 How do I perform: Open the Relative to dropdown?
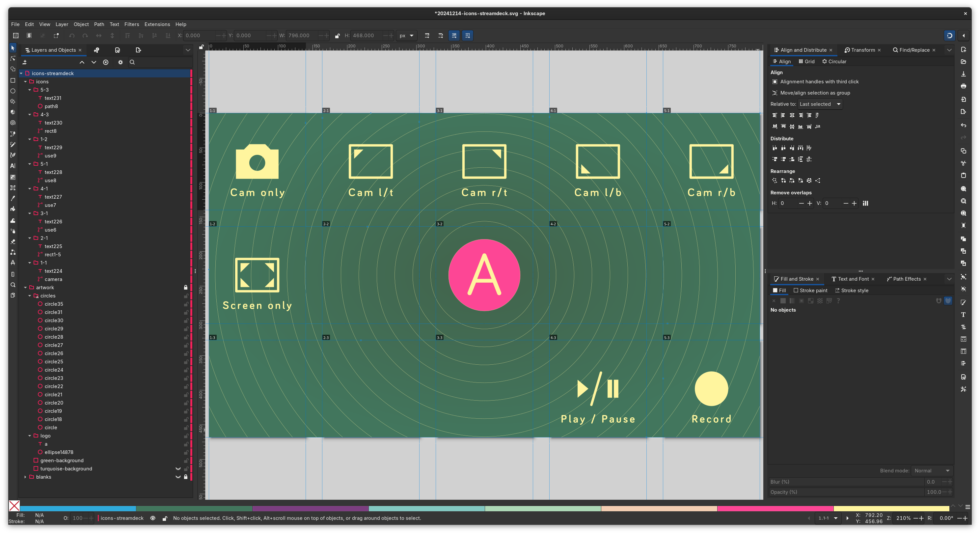(820, 104)
